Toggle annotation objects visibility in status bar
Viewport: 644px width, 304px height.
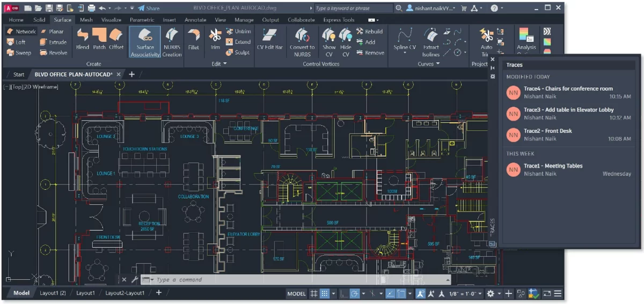[x=420, y=293]
